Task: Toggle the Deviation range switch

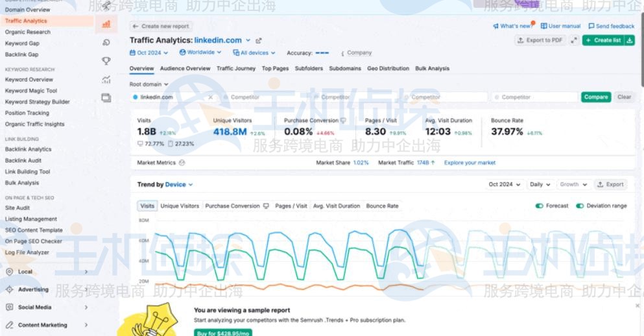Action: coord(580,206)
